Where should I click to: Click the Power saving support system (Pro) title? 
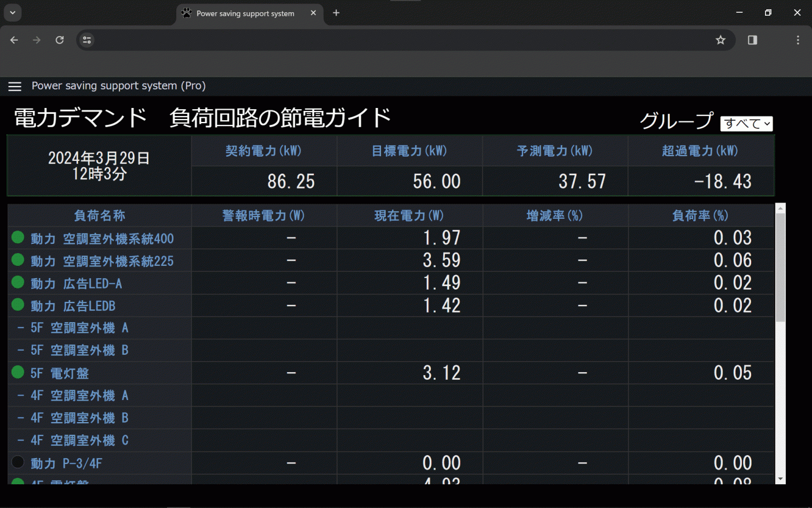coord(119,86)
